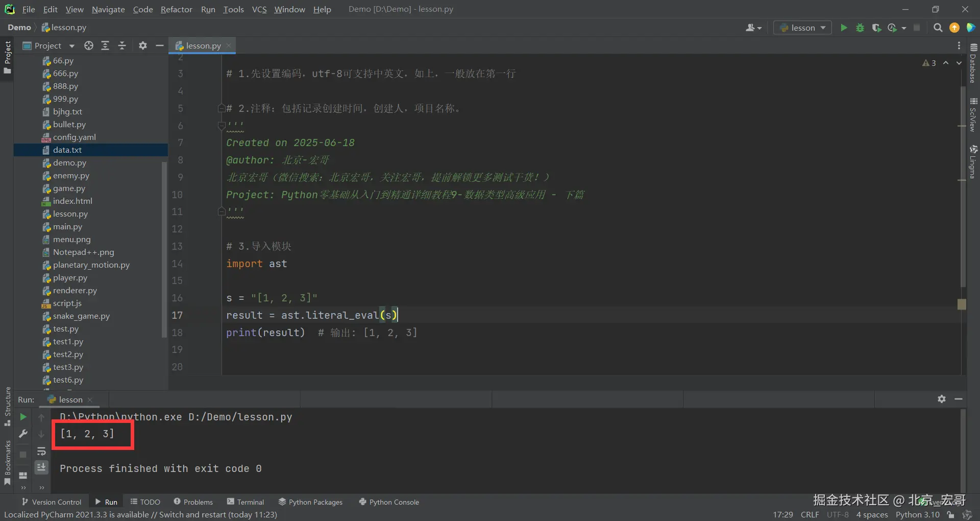980x521 pixels.
Task: Switch to the Terminal tab
Action: (x=246, y=502)
